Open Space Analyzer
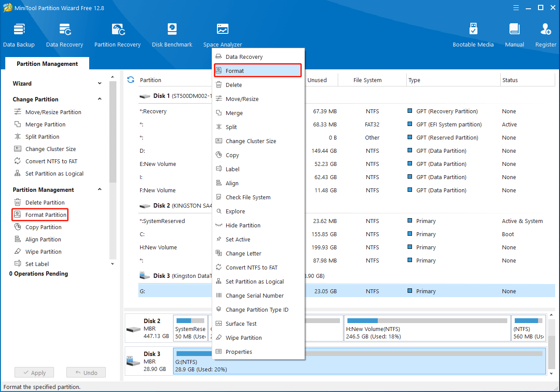Screen dimensions: 560x392 [x=223, y=35]
